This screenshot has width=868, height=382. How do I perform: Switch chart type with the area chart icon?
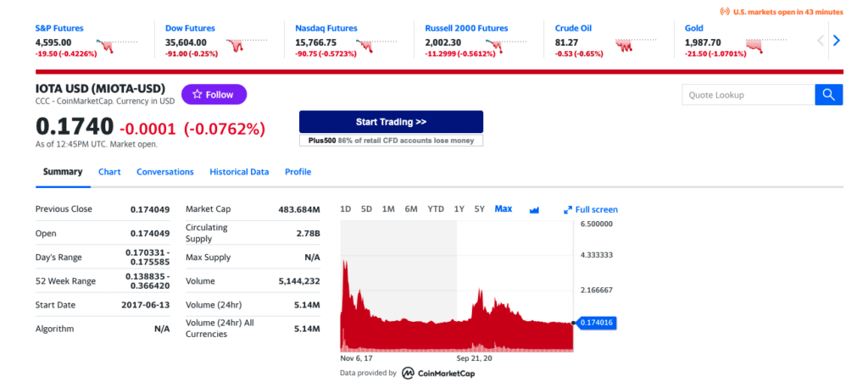(x=534, y=209)
